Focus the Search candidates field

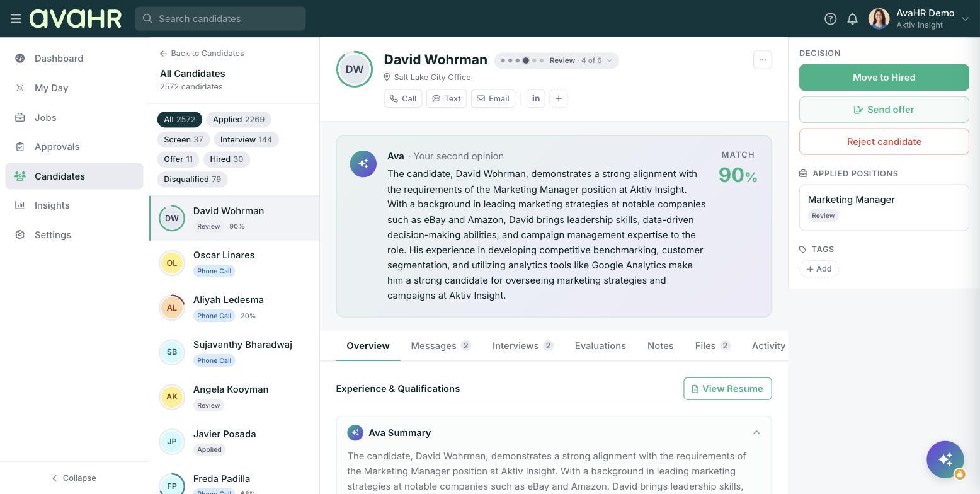point(220,19)
